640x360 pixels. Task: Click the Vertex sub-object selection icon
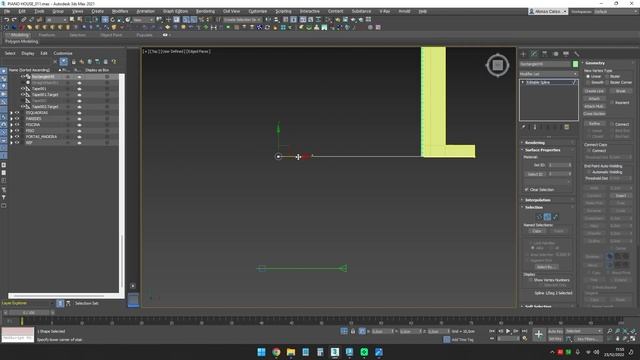539,217
